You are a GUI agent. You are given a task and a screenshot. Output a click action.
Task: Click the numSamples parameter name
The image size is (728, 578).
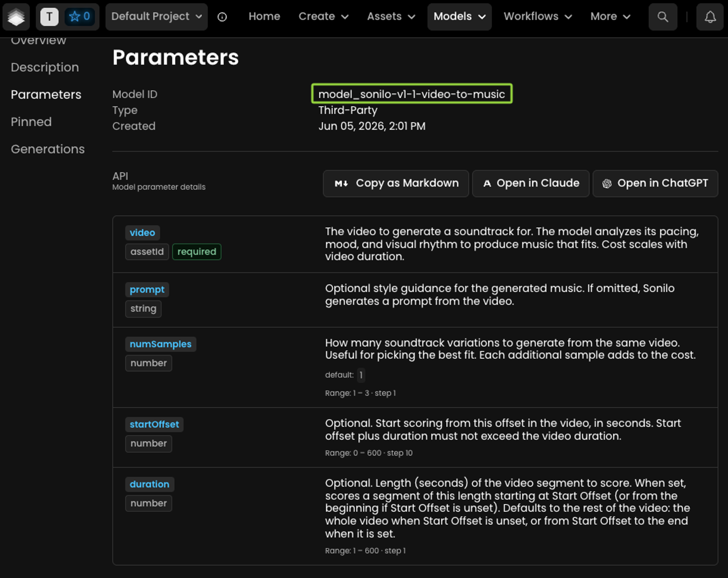tap(161, 344)
